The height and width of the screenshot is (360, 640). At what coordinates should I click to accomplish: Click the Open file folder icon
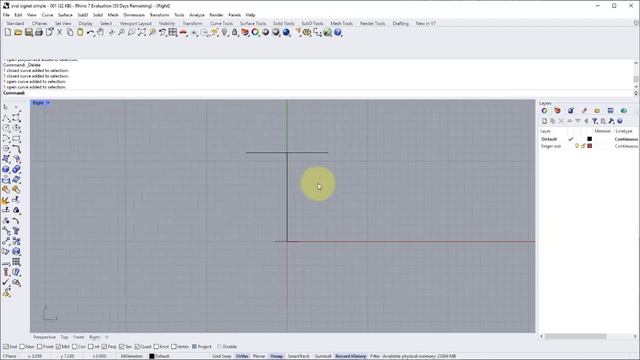pyautogui.click(x=18, y=32)
